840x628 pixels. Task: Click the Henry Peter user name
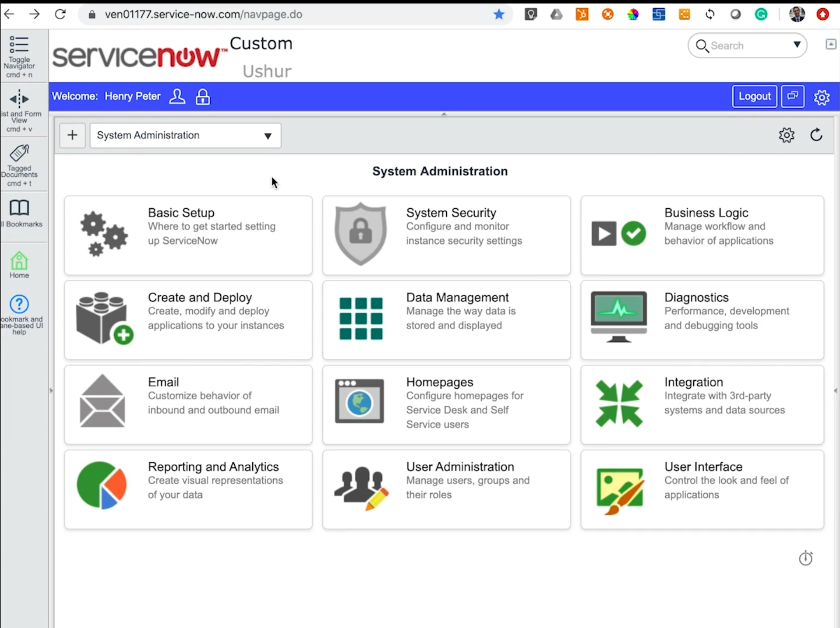[133, 96]
